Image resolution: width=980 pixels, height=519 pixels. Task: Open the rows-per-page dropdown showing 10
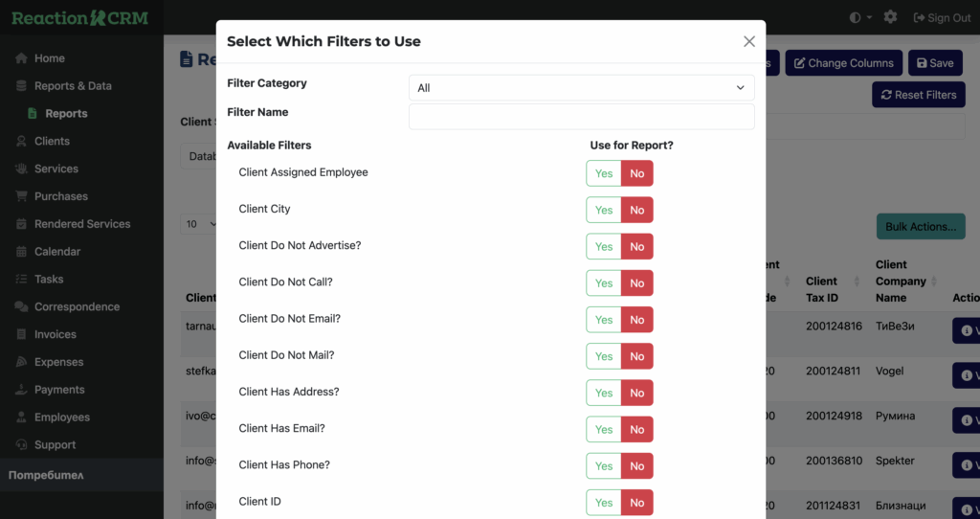(x=198, y=224)
